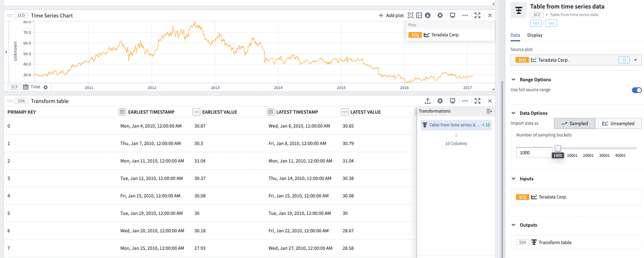This screenshot has width=644, height=258.
Task: Click the Add plot button
Action: [x=391, y=15]
